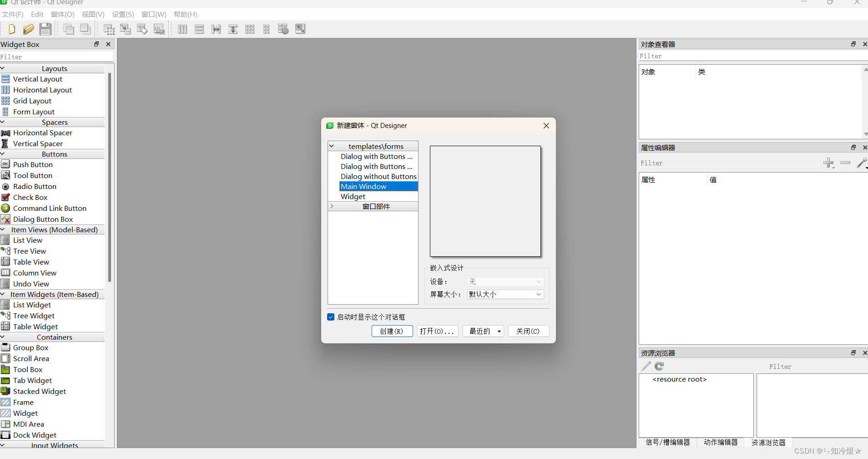Select the Edit Widgets mode tool
The width and height of the screenshot is (868, 459).
pyautogui.click(x=109, y=29)
